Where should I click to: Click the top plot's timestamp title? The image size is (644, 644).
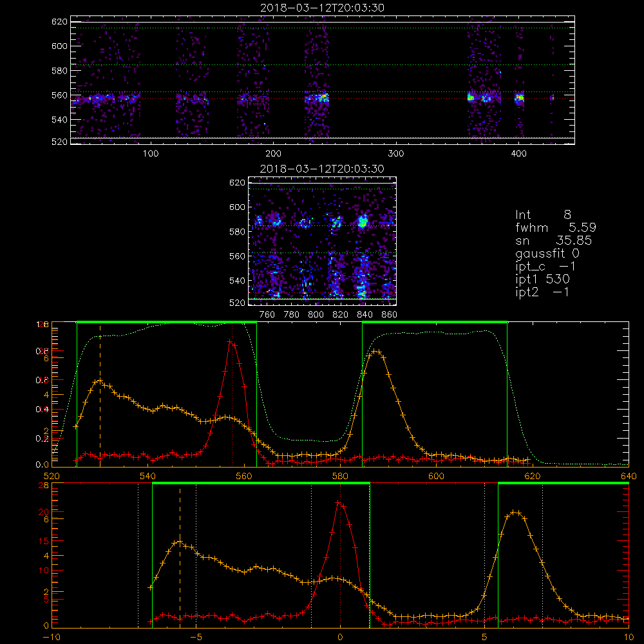323,7
